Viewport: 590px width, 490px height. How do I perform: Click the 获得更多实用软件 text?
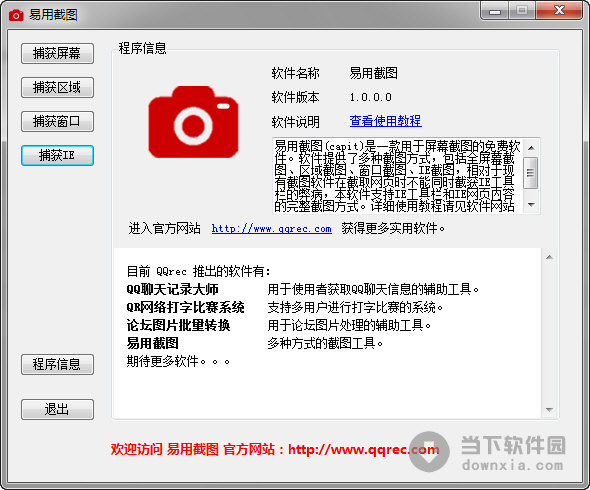[x=393, y=228]
